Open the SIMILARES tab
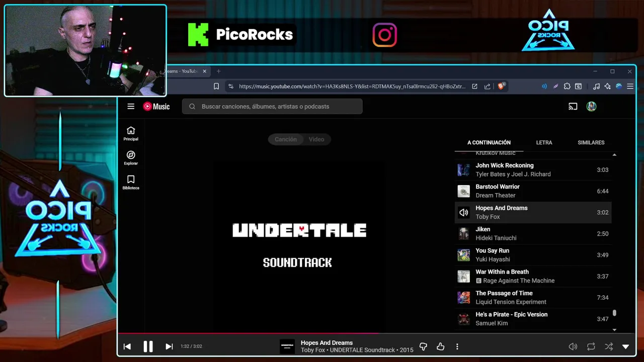 tap(591, 143)
